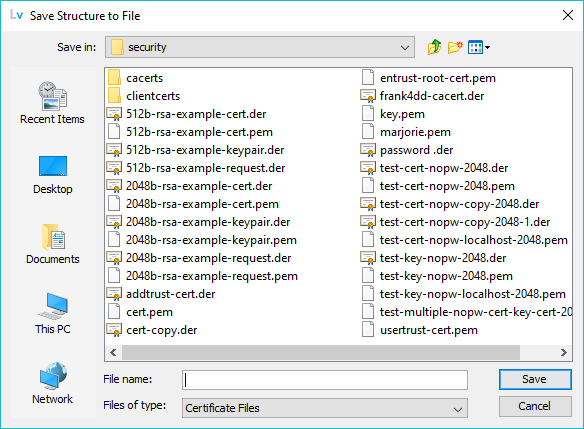
Task: Select 2048b-rsa-example-keypair.pem file icon
Action: tap(114, 240)
